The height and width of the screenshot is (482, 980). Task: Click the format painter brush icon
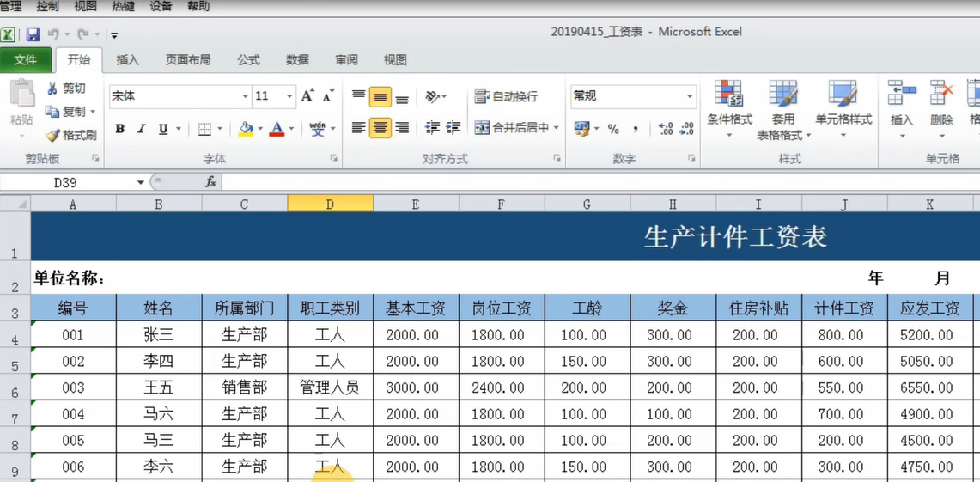point(53,136)
